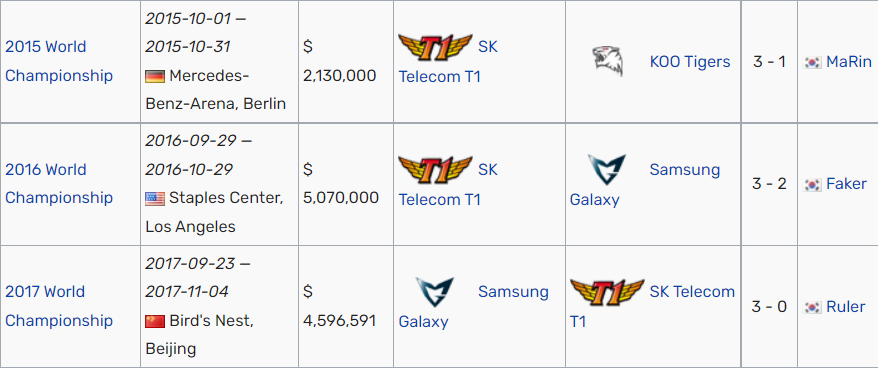Open the Faker player page
This screenshot has width=878, height=368.
click(846, 184)
